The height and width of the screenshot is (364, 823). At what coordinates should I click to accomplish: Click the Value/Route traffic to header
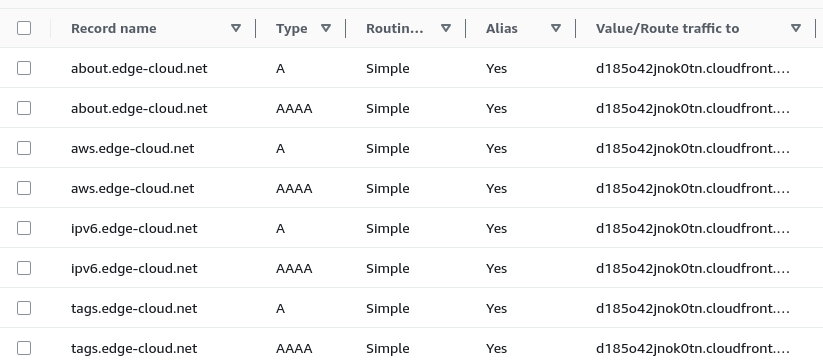667,28
